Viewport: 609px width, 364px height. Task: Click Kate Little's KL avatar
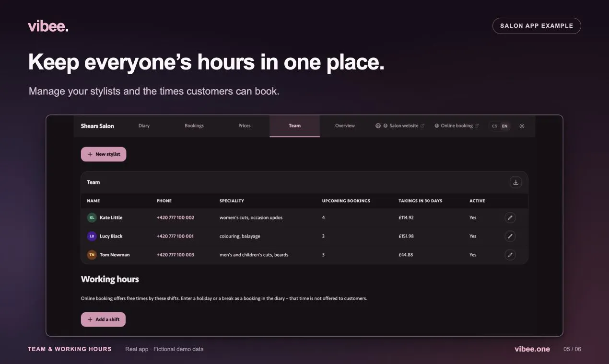click(x=92, y=217)
